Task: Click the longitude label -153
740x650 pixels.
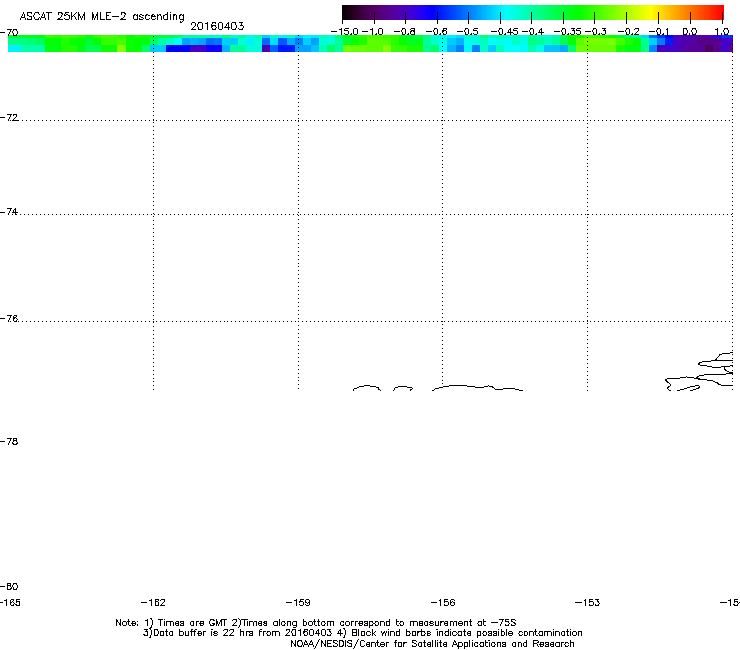Action: (x=588, y=602)
